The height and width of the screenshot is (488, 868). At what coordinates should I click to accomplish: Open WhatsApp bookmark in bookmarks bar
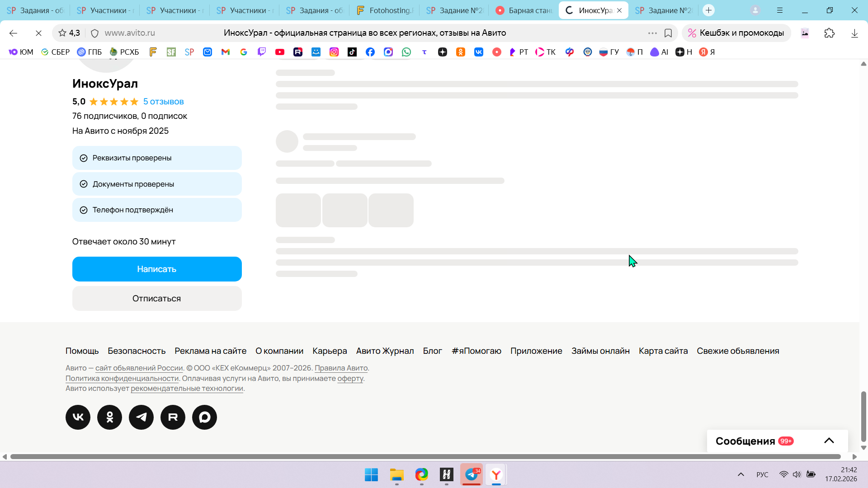coord(406,52)
